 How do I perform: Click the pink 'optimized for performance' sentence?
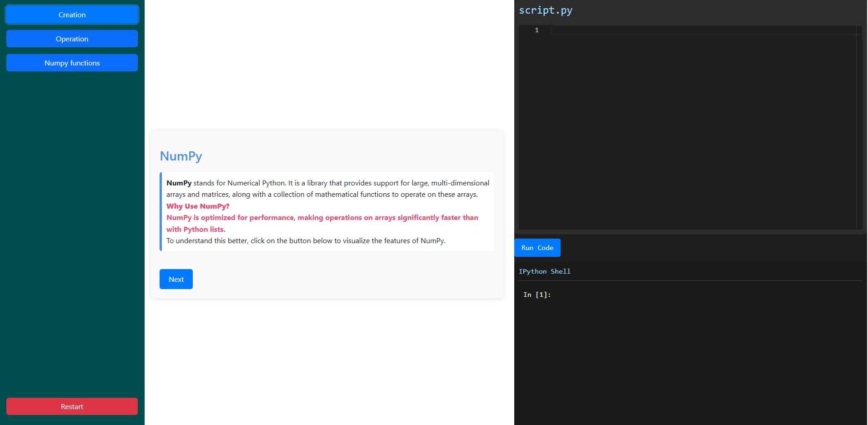(x=322, y=218)
